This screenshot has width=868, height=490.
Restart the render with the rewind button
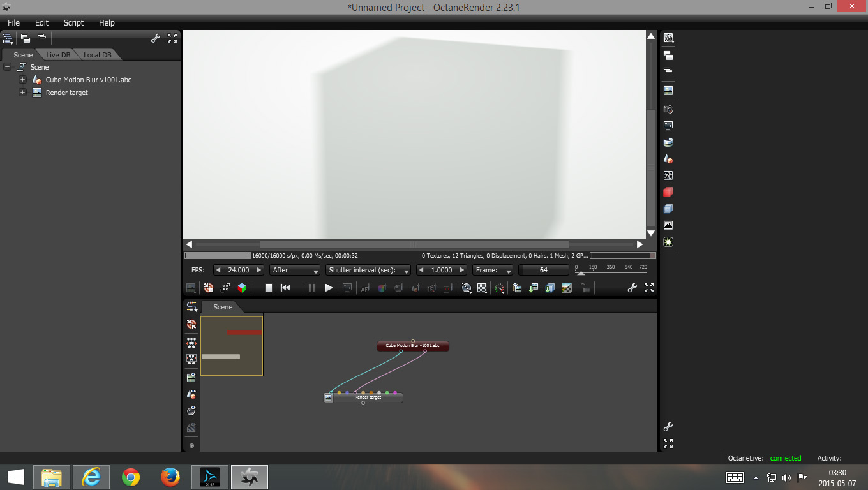[x=285, y=288]
